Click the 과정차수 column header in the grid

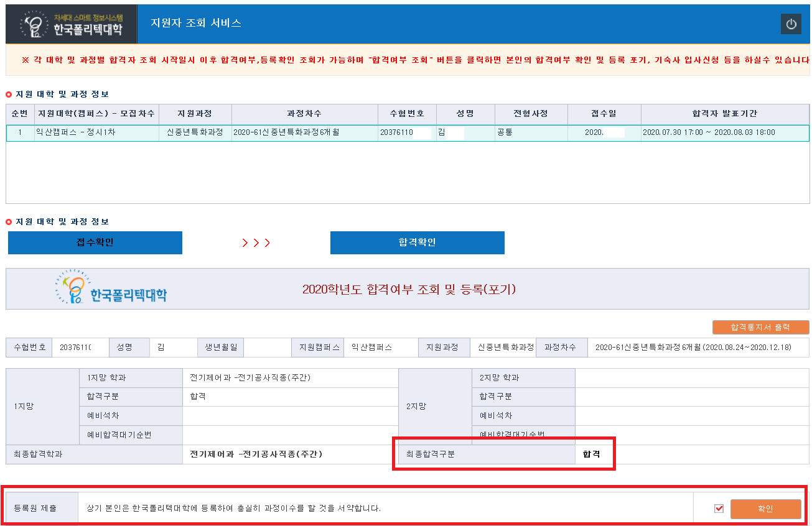305,114
